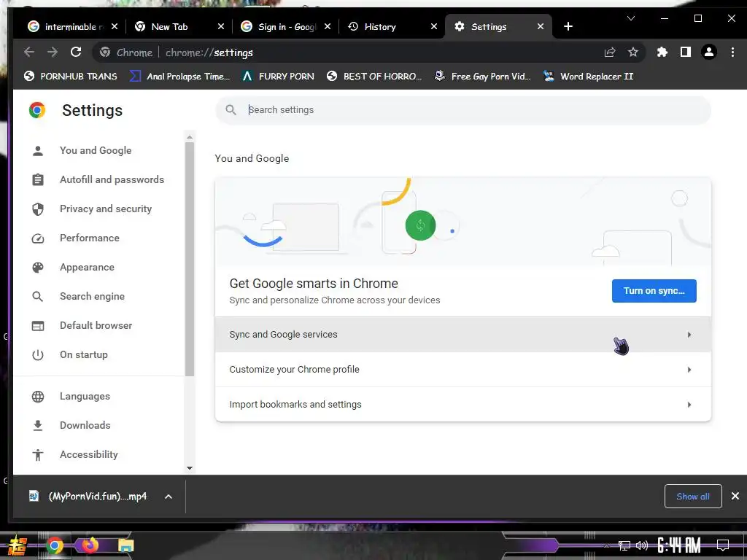Open File Explorer from the taskbar
The width and height of the screenshot is (747, 560).
coord(125,545)
